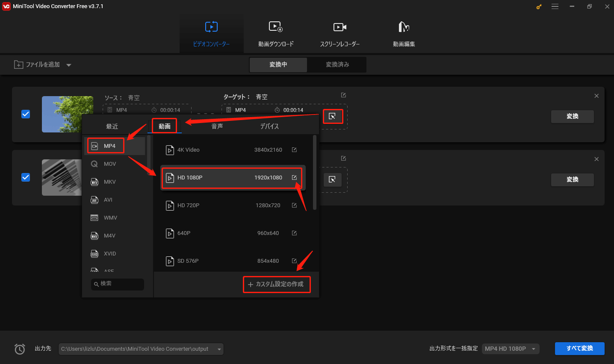This screenshot has width=614, height=364.
Task: Select the 動画 tab in format panel
Action: (x=165, y=126)
